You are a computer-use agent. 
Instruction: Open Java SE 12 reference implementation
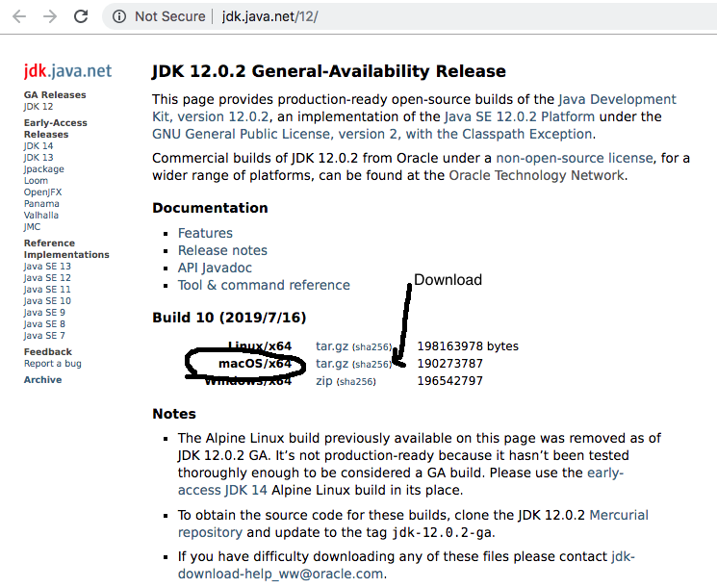(x=47, y=277)
